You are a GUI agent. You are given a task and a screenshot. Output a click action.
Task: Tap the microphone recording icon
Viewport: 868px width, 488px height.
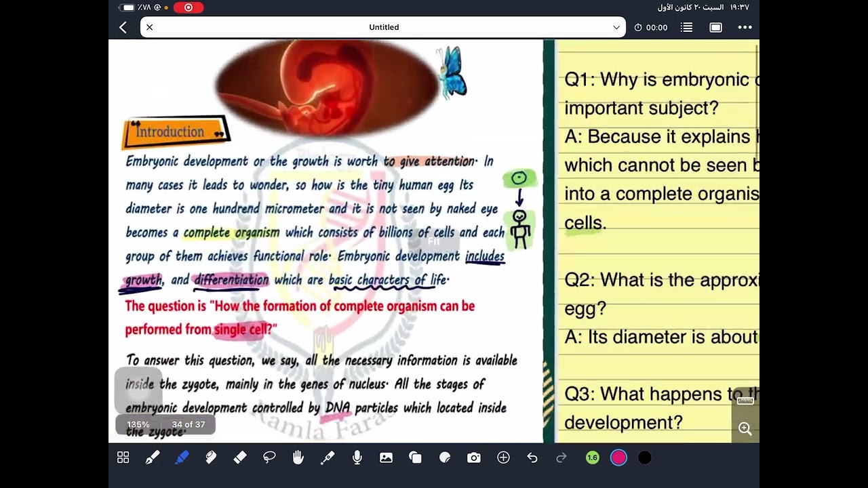click(357, 458)
